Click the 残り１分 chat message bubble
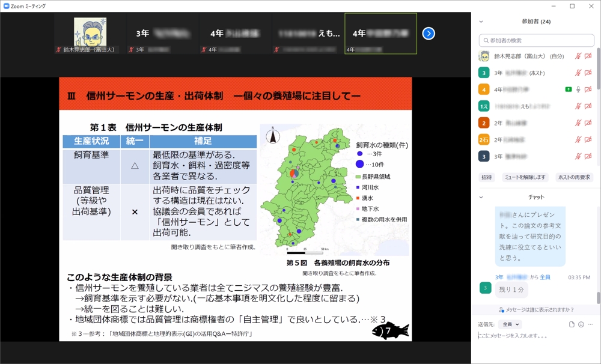This screenshot has width=601, height=364. click(x=511, y=290)
